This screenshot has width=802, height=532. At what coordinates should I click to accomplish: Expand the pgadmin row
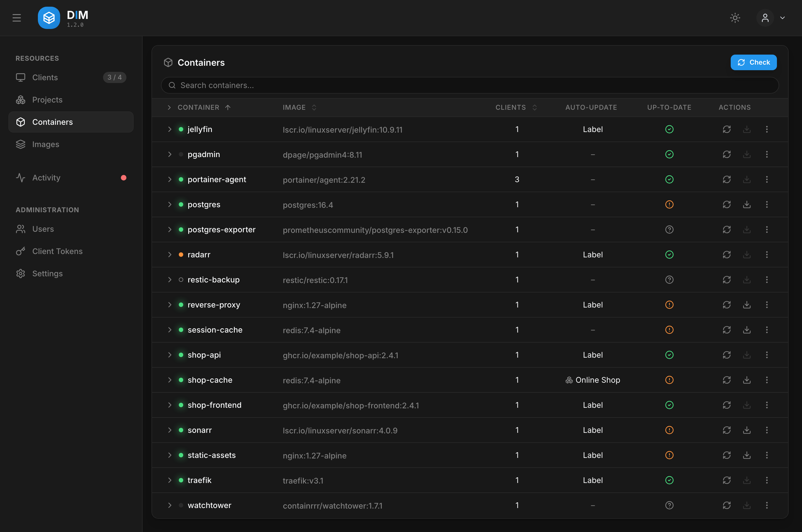pyautogui.click(x=170, y=154)
